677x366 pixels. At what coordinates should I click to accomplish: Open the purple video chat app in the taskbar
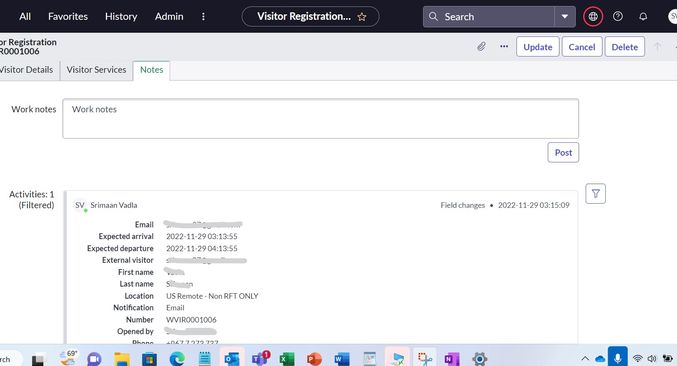coord(94,359)
